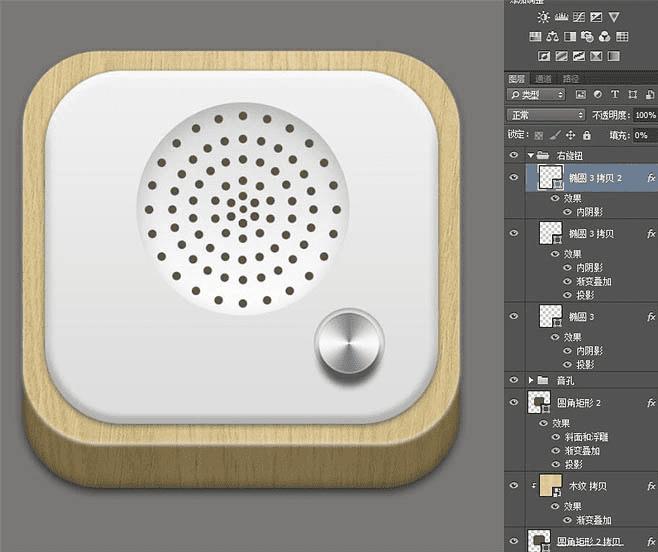Screen dimensions: 658x552
Task: Toggle the 斜面和浮雕 effect visibility
Action: pyautogui.click(x=556, y=437)
